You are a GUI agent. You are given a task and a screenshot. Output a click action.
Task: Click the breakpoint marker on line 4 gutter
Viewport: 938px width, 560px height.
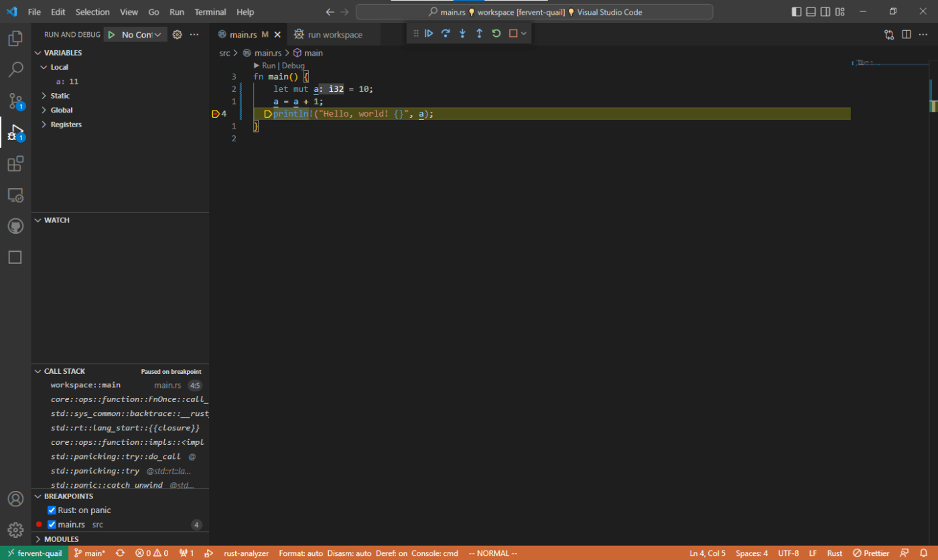[216, 114]
